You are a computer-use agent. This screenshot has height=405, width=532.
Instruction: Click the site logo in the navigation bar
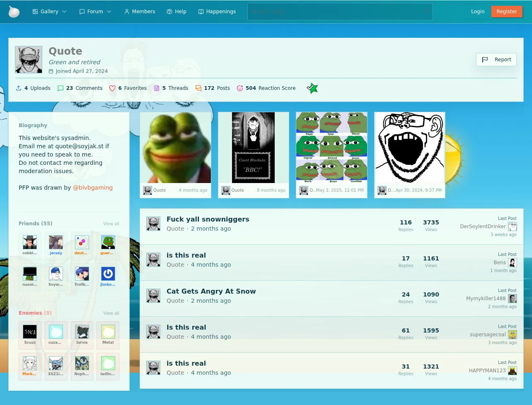pyautogui.click(x=14, y=12)
